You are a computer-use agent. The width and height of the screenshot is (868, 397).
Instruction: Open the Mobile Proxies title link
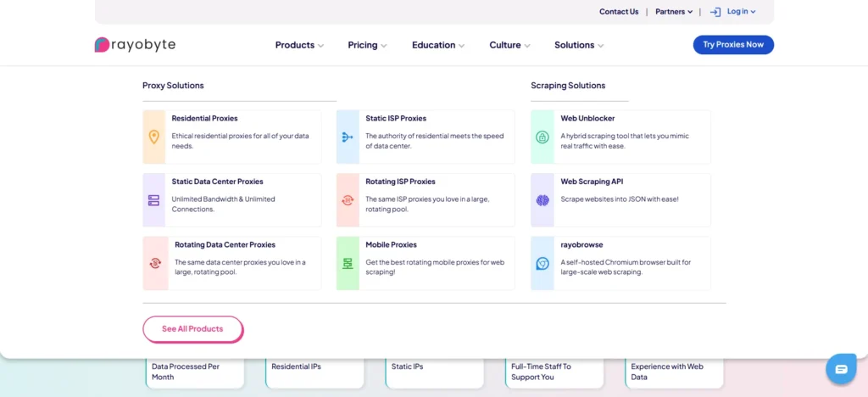(x=392, y=245)
